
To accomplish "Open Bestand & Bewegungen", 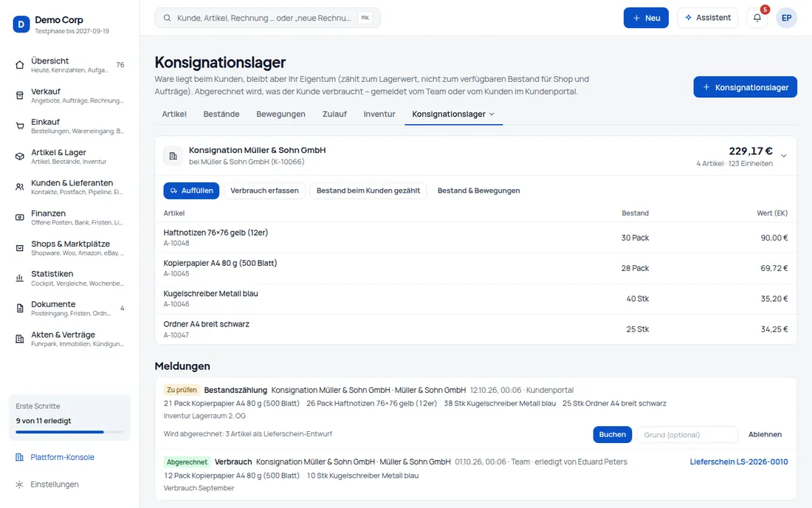I will [478, 190].
